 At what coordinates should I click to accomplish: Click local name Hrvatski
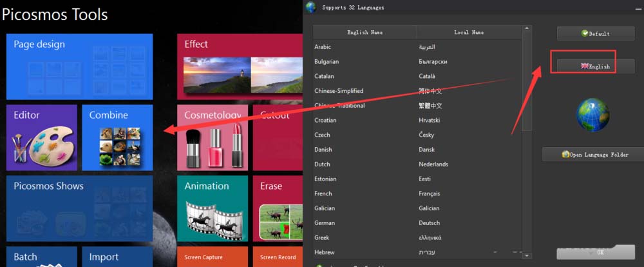(429, 120)
